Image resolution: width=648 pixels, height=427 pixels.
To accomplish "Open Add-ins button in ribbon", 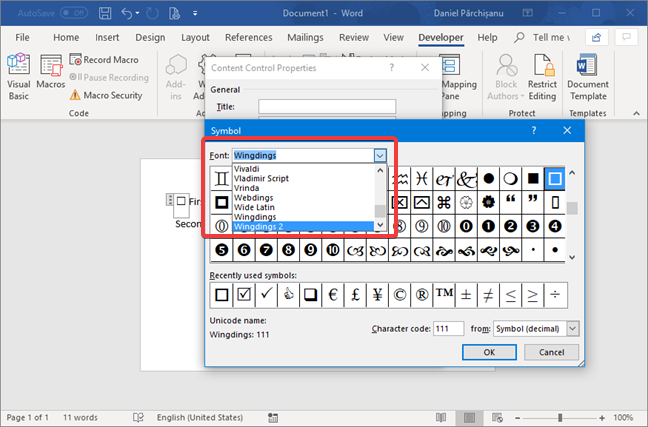I will coord(176,77).
